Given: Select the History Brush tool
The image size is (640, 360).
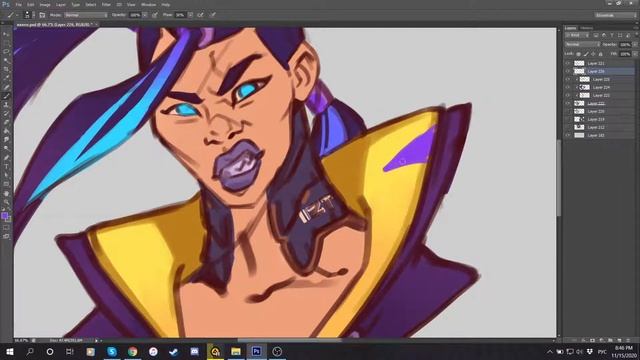Looking at the screenshot, I should tap(6, 113).
